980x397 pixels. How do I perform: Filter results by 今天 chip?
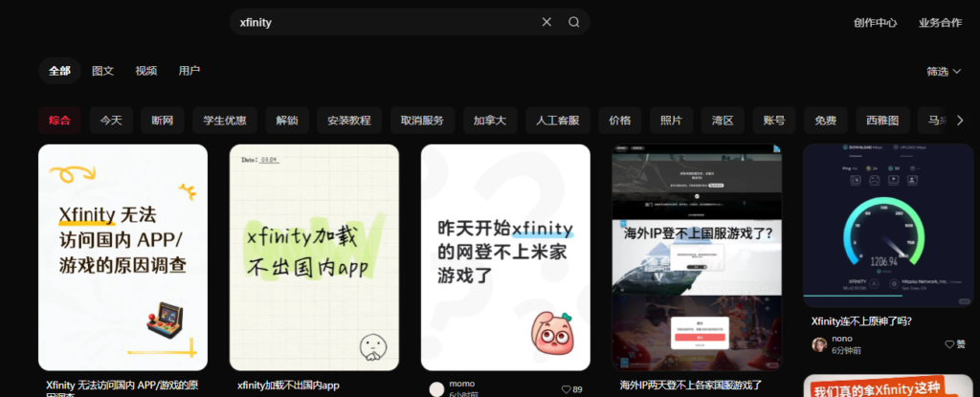point(111,121)
